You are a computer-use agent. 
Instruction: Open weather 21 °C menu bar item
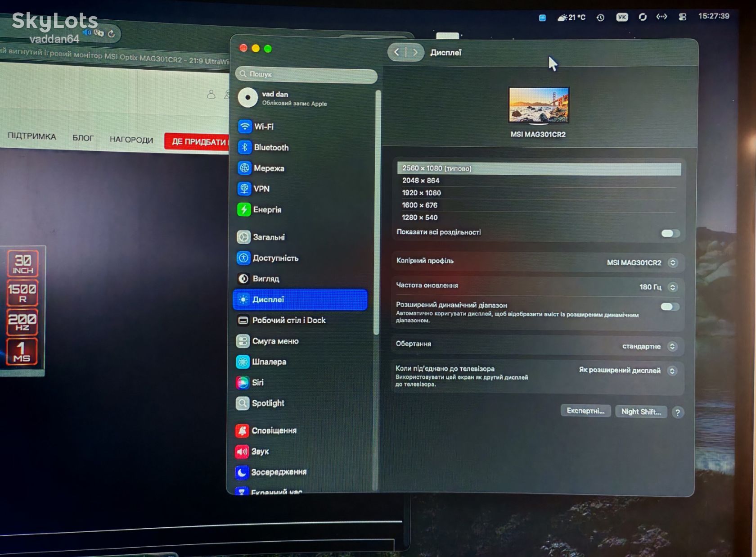[x=571, y=18]
